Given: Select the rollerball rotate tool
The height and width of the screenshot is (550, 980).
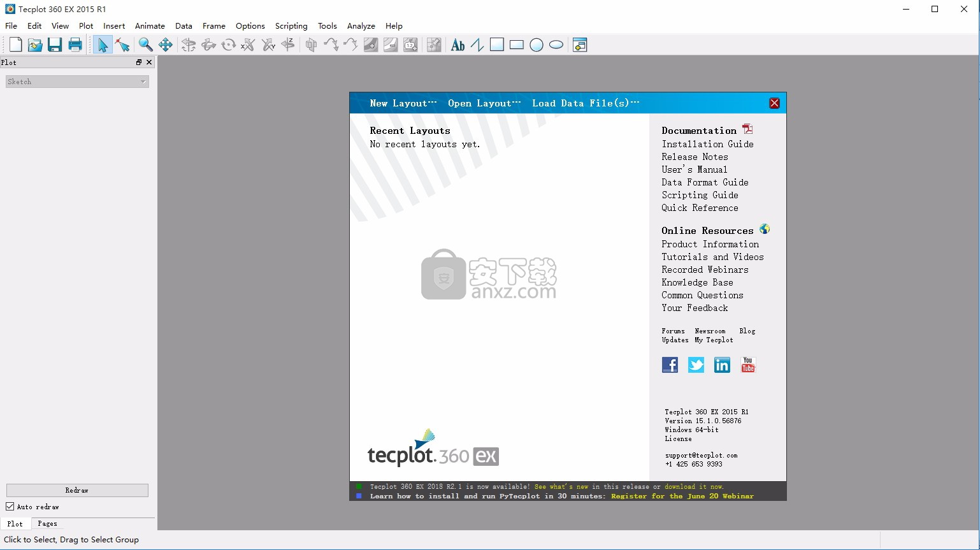Looking at the screenshot, I should point(208,45).
